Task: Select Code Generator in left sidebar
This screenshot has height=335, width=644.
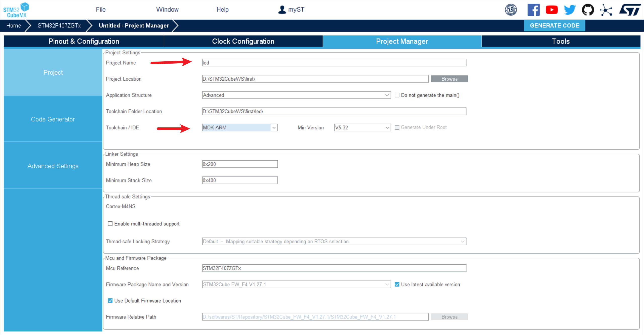Action: (x=53, y=119)
